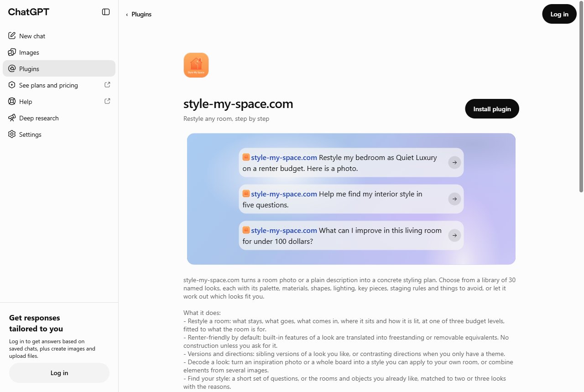This screenshot has height=392, width=584.
Task: Click the small plugin icon in living room prompt
Action: 246,230
